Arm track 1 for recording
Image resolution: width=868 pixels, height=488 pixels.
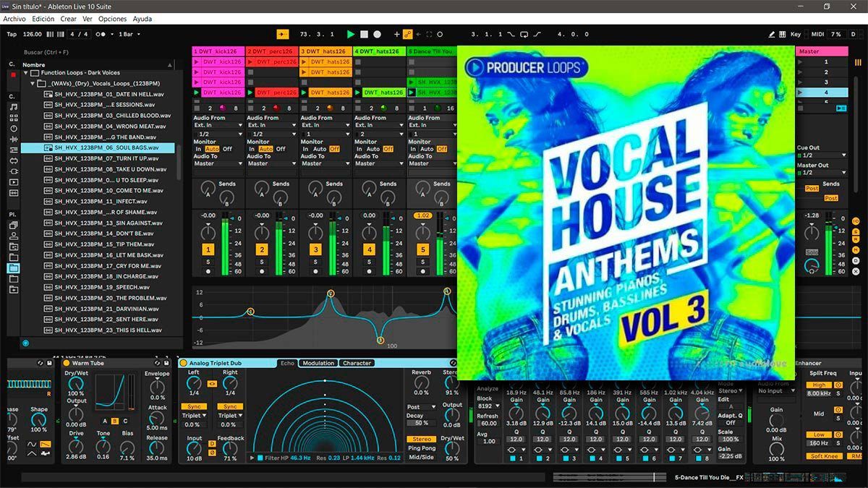click(208, 272)
